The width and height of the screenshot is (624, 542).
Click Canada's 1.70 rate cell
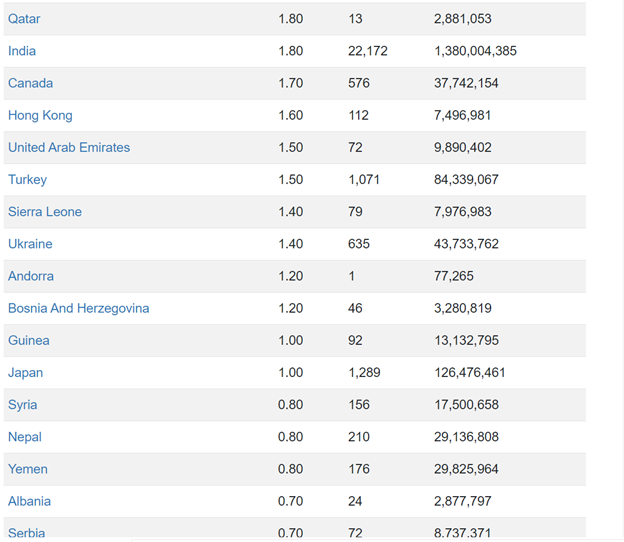(x=291, y=83)
